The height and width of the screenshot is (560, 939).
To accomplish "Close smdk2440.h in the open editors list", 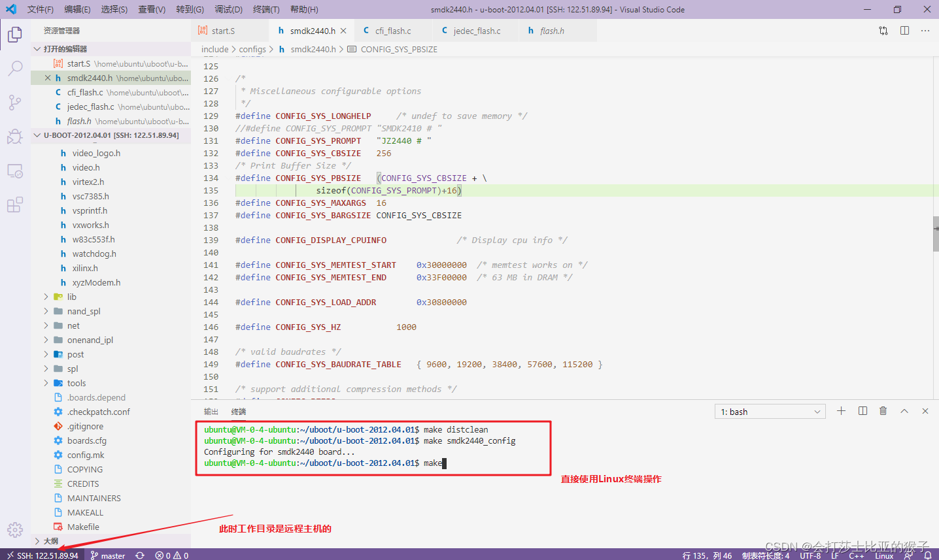I will coord(48,78).
